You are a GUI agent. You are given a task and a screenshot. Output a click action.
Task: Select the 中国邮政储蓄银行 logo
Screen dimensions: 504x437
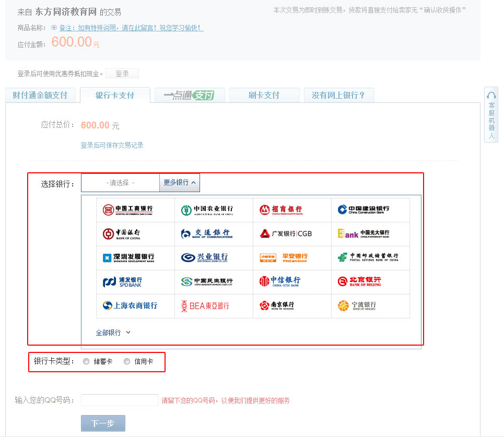[x=368, y=257]
